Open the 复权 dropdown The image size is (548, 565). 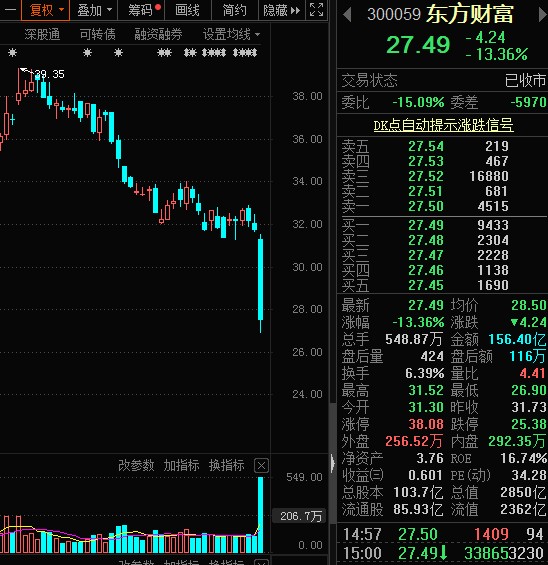coord(45,10)
